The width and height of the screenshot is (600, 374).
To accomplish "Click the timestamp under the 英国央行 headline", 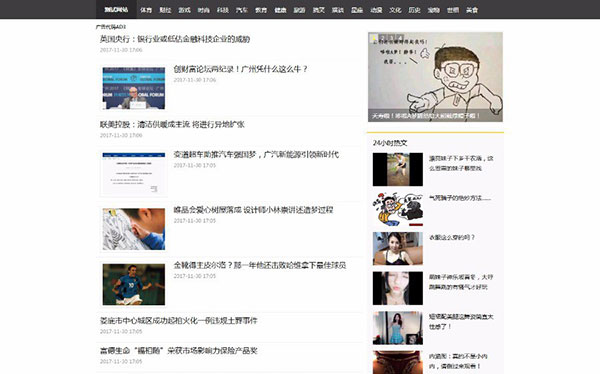I will pos(121,50).
